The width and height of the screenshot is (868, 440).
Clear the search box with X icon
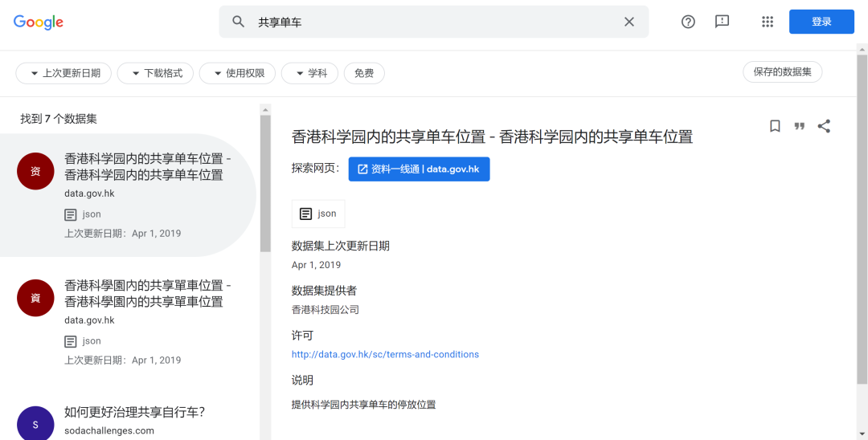[628, 22]
